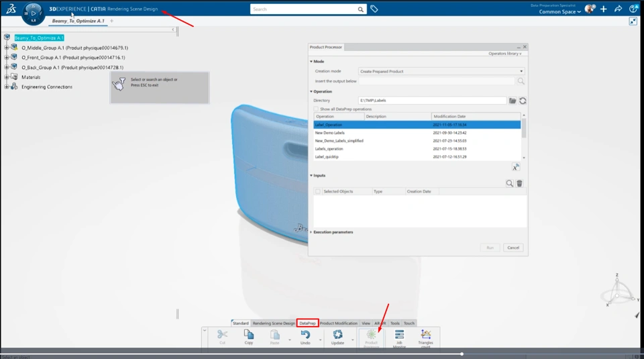The height and width of the screenshot is (359, 644).
Task: Switch to the DataPrep tab
Action: coord(307,323)
